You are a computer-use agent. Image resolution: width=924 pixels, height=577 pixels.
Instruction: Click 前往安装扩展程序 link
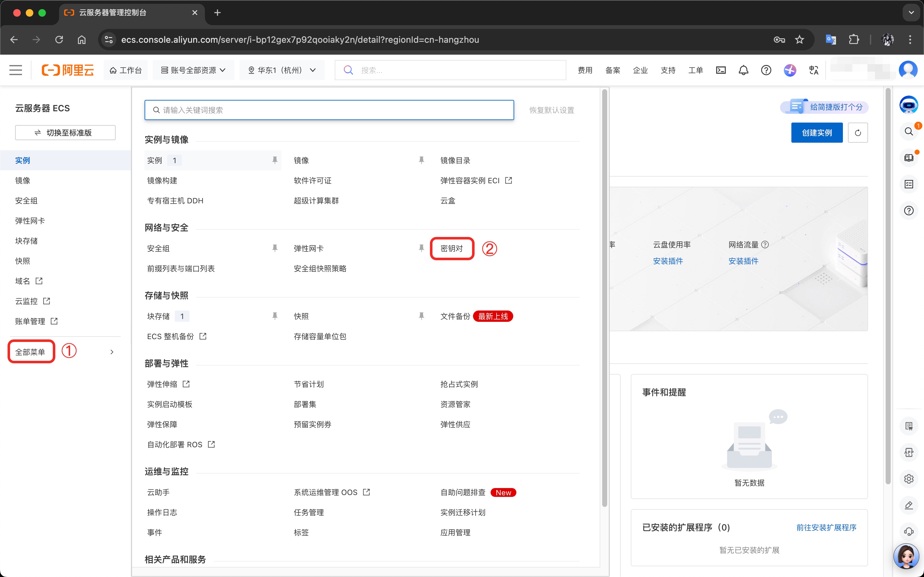[x=826, y=527]
